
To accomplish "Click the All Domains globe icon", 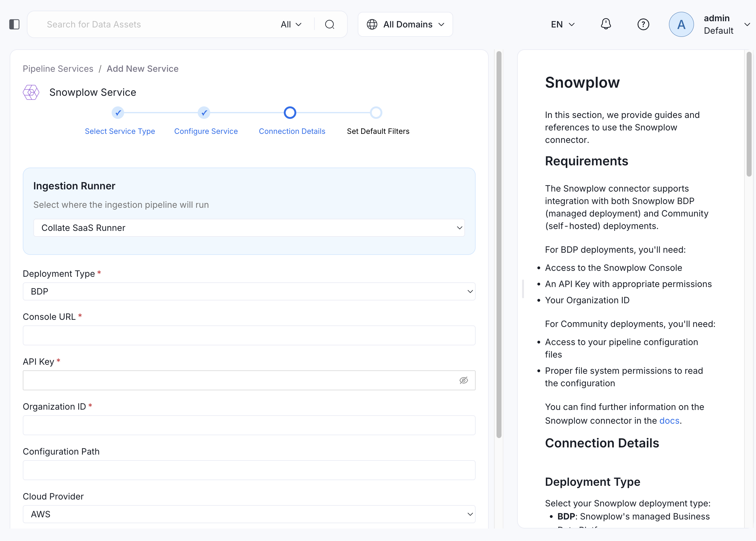I will click(x=372, y=24).
